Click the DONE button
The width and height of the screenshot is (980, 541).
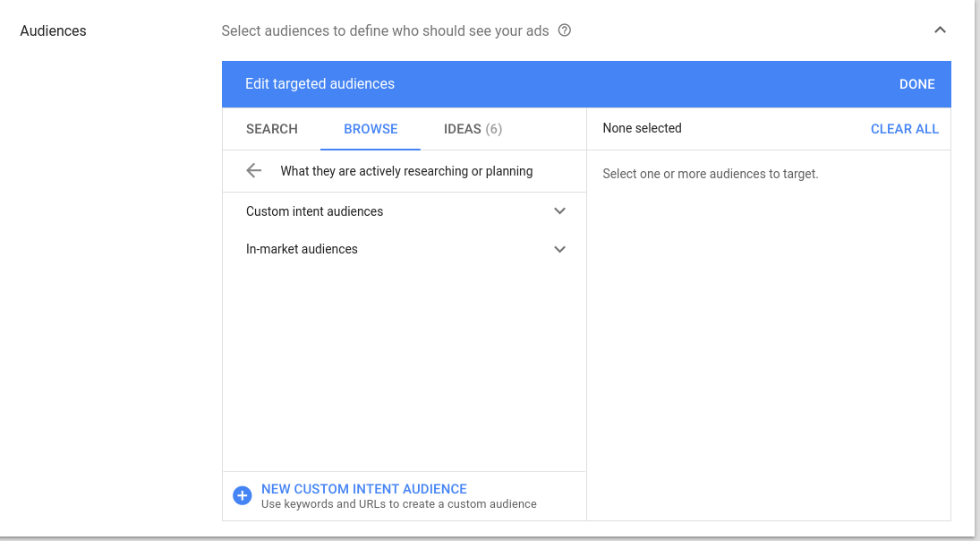pyautogui.click(x=916, y=83)
